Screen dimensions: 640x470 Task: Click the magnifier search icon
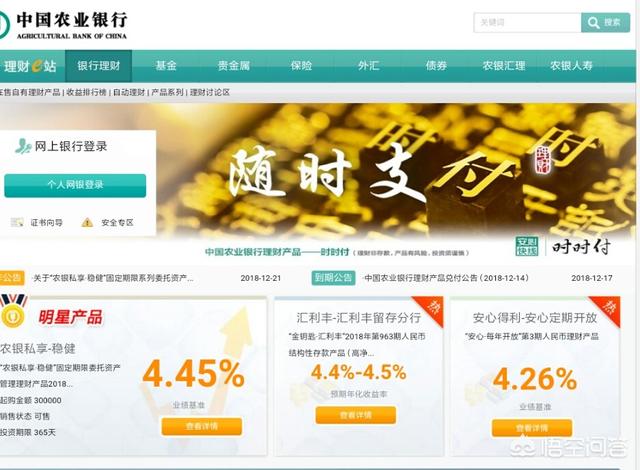pos(594,22)
